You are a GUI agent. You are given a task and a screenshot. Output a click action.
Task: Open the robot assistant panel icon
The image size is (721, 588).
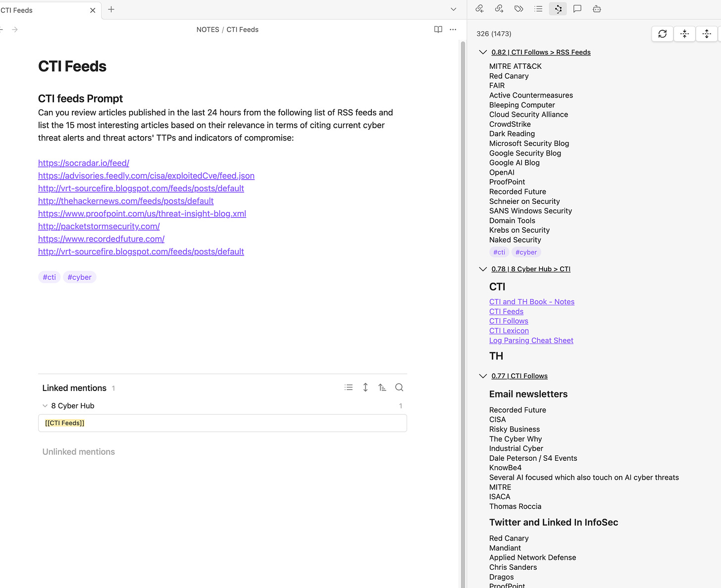point(597,9)
